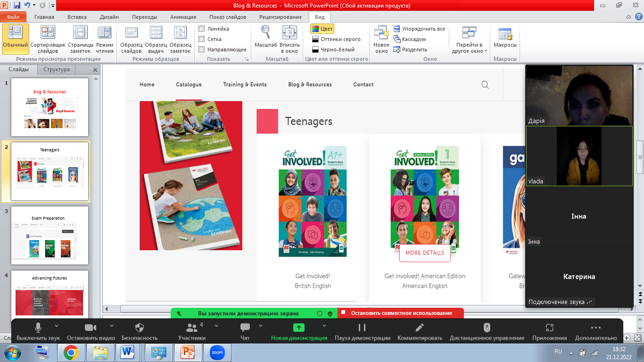Switch to the Outline pane tab (Структура)

(x=57, y=69)
